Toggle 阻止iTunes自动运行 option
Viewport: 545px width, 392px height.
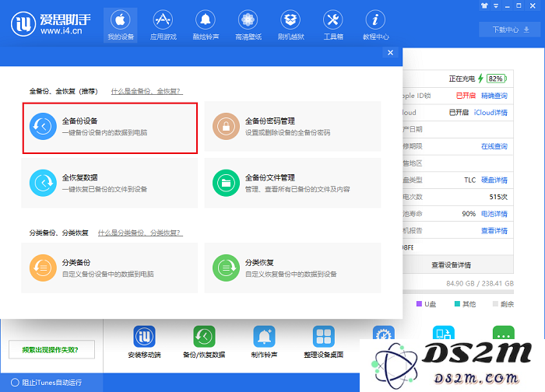tap(47, 383)
